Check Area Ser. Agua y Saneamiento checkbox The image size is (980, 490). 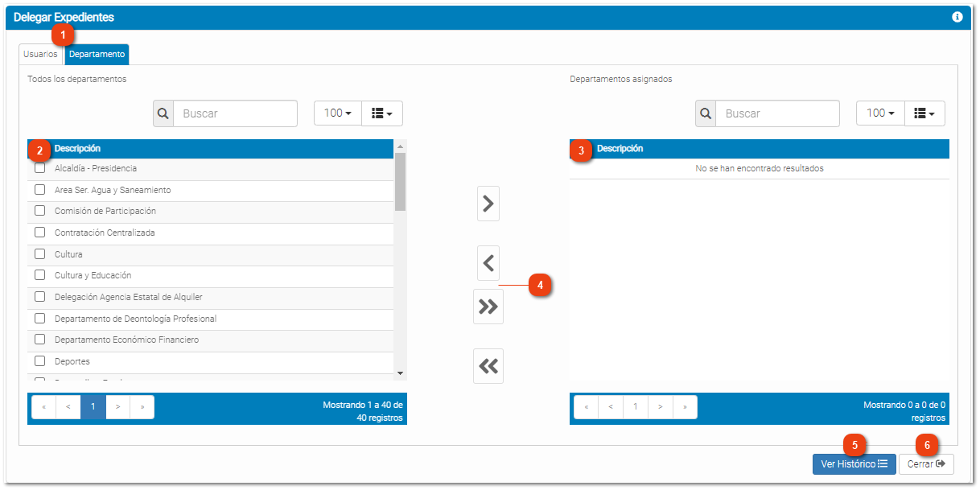(39, 190)
